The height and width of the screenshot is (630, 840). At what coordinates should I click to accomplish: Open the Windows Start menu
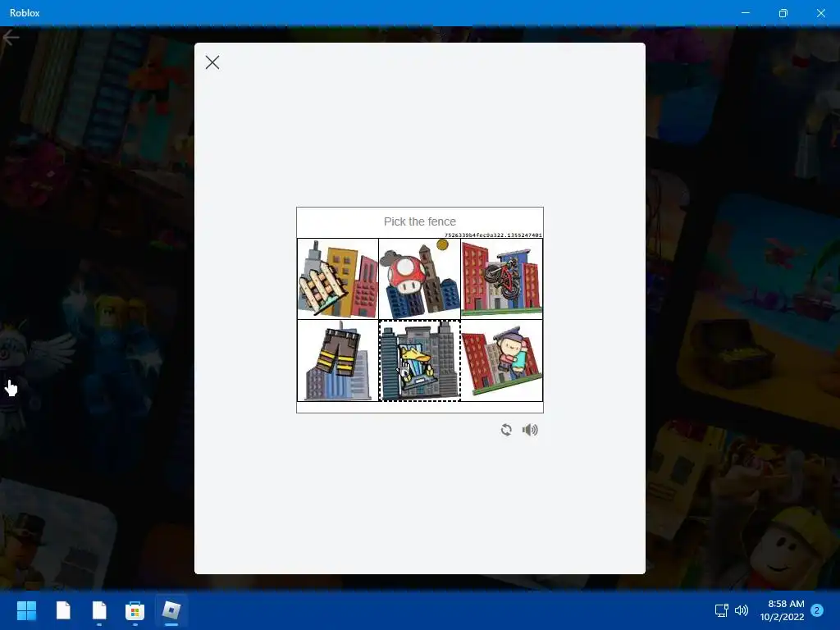26,610
